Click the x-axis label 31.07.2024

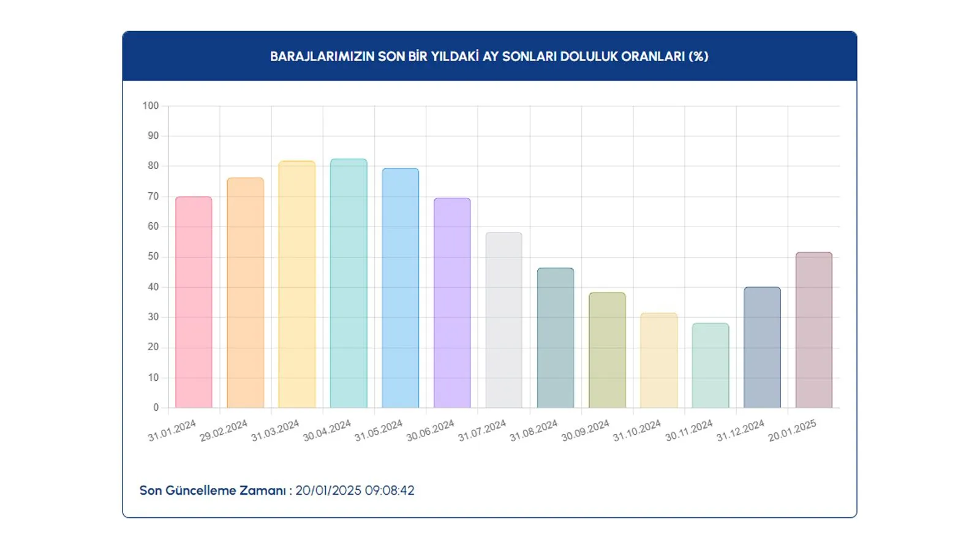pos(482,430)
